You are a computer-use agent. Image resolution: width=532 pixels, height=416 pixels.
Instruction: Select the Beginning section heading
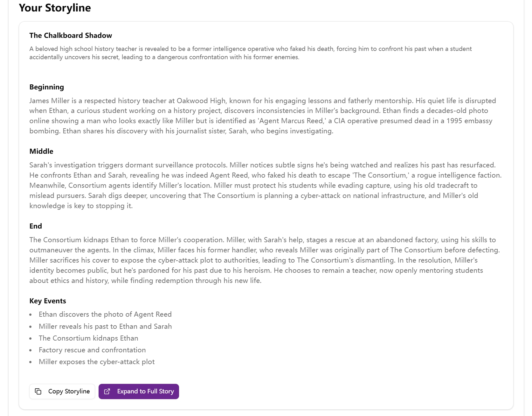click(46, 87)
